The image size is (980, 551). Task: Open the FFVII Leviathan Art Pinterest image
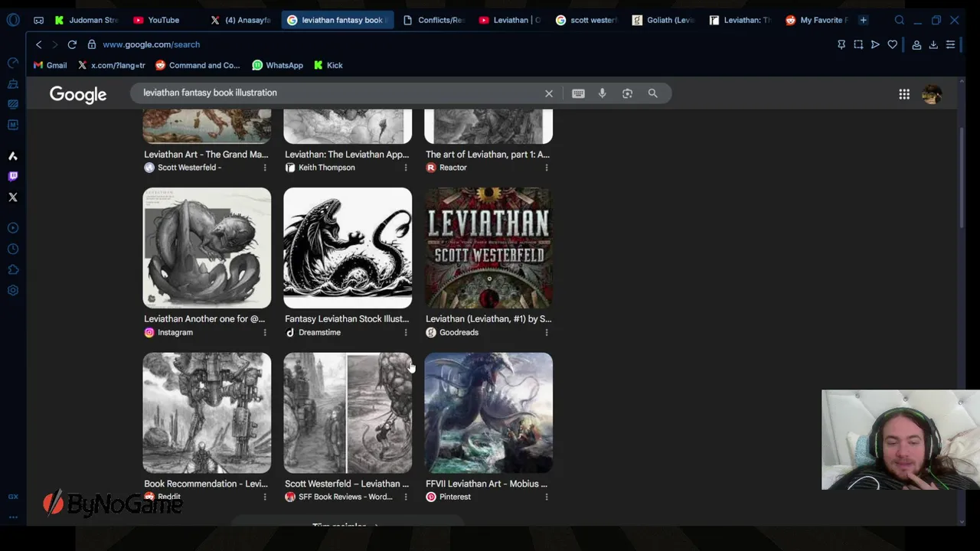point(488,413)
